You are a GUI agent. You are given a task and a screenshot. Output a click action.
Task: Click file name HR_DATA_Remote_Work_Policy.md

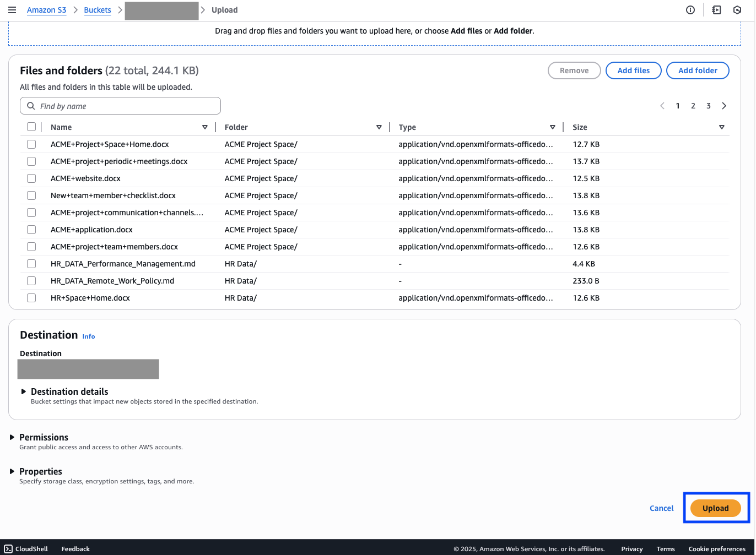pos(112,281)
